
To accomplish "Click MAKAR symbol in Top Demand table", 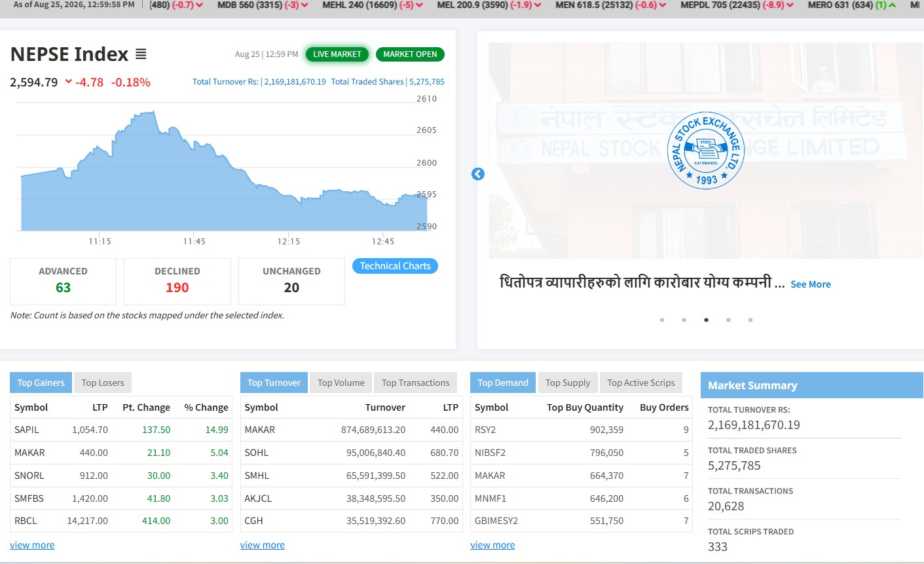I will tap(490, 476).
